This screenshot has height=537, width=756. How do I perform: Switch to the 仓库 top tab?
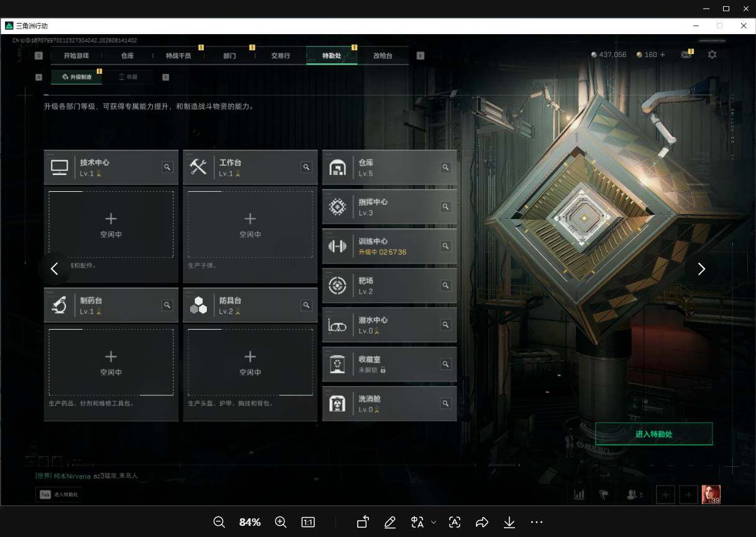pyautogui.click(x=127, y=55)
